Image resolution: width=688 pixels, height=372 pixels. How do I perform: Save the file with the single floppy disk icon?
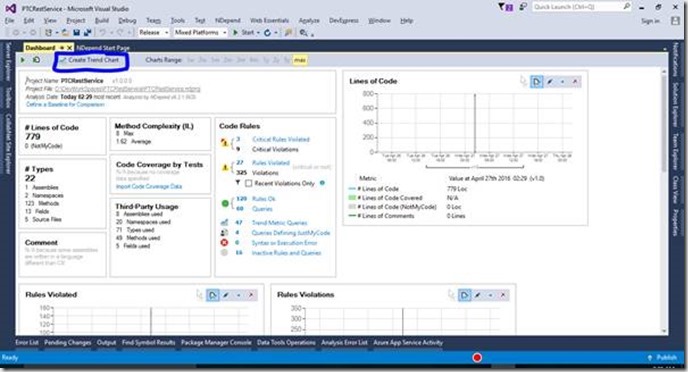(76, 32)
